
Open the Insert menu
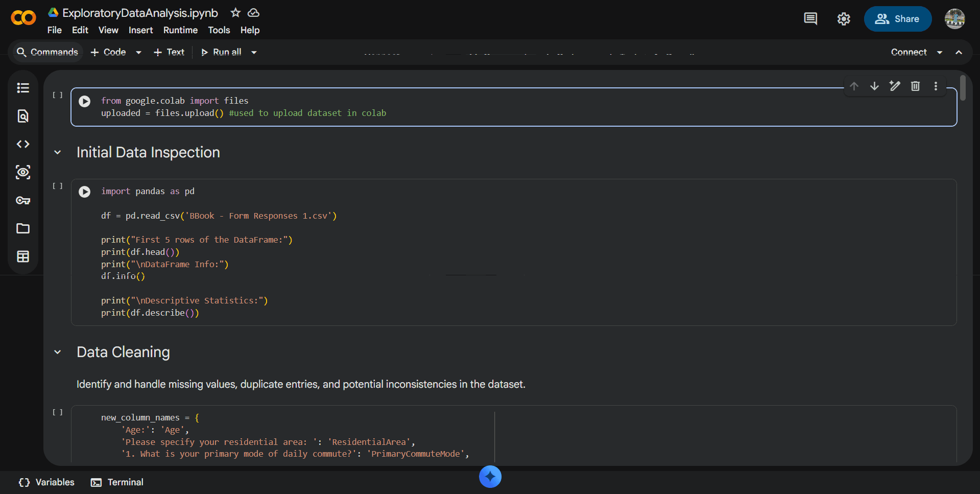pyautogui.click(x=140, y=30)
